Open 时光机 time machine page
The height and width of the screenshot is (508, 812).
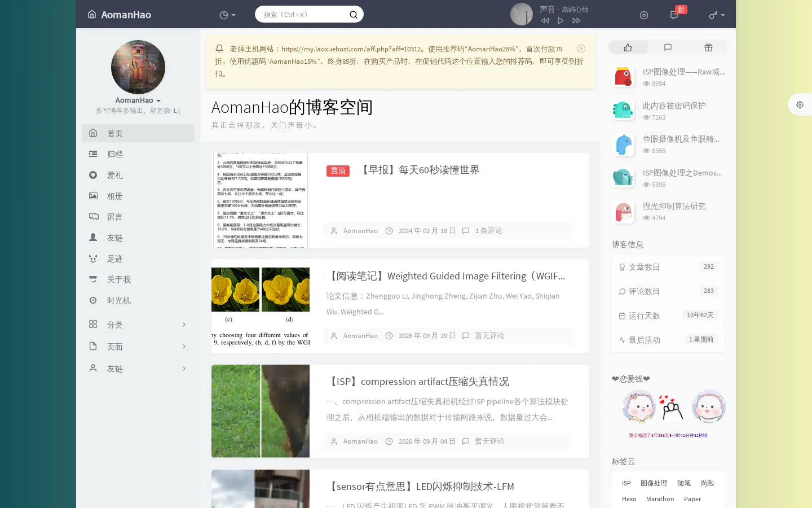pos(138,300)
